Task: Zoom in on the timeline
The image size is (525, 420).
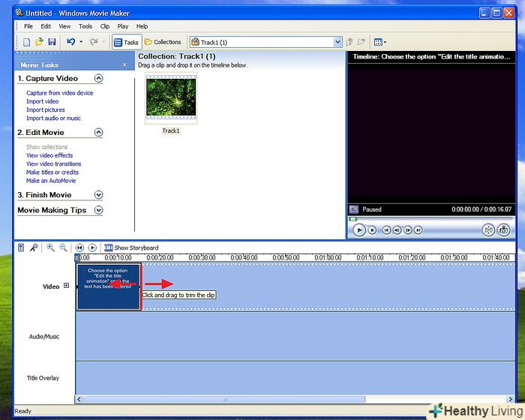Action: [x=50, y=247]
